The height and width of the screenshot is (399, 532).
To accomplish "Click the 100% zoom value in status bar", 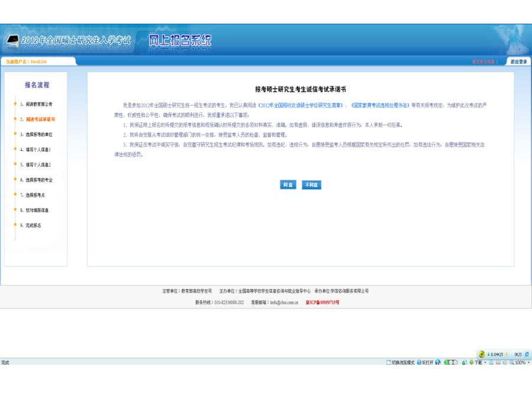I will pos(520,362).
